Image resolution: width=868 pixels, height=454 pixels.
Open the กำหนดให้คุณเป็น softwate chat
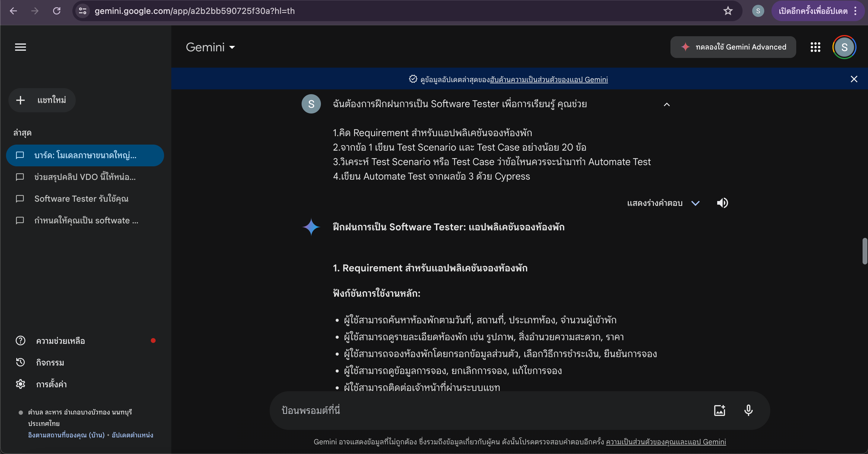tap(85, 221)
